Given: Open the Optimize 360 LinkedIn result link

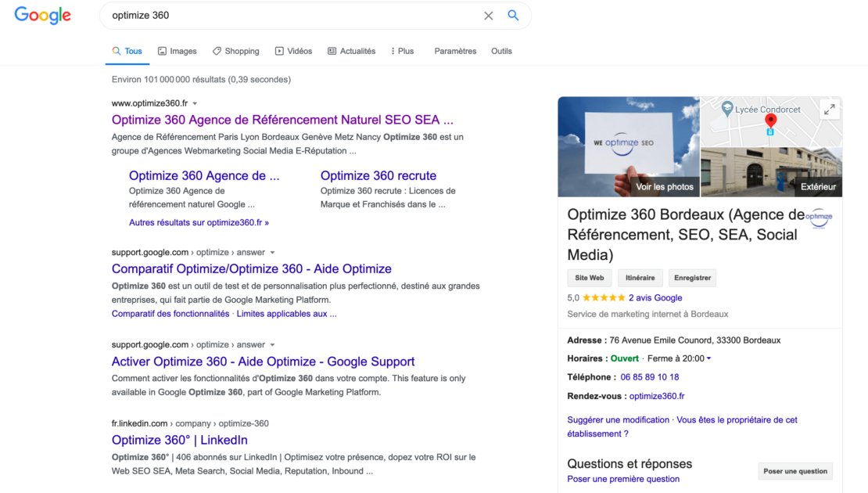Looking at the screenshot, I should [x=180, y=440].
